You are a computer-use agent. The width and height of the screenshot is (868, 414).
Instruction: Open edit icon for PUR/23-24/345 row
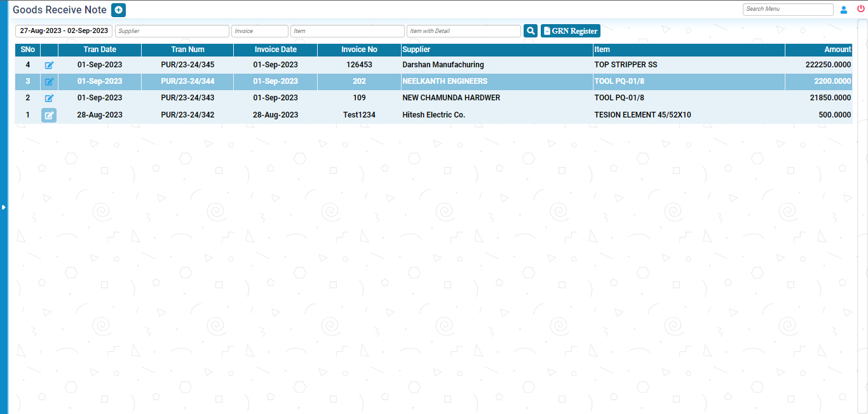[49, 65]
